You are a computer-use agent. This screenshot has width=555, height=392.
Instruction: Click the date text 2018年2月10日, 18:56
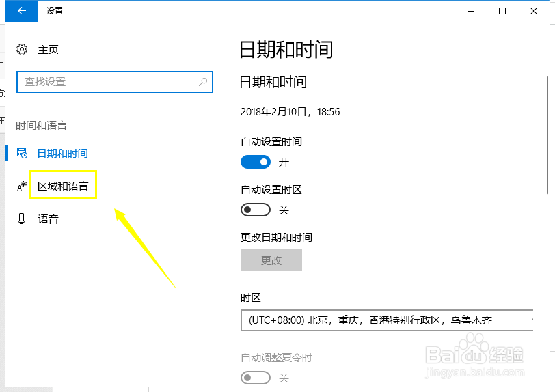coord(290,112)
